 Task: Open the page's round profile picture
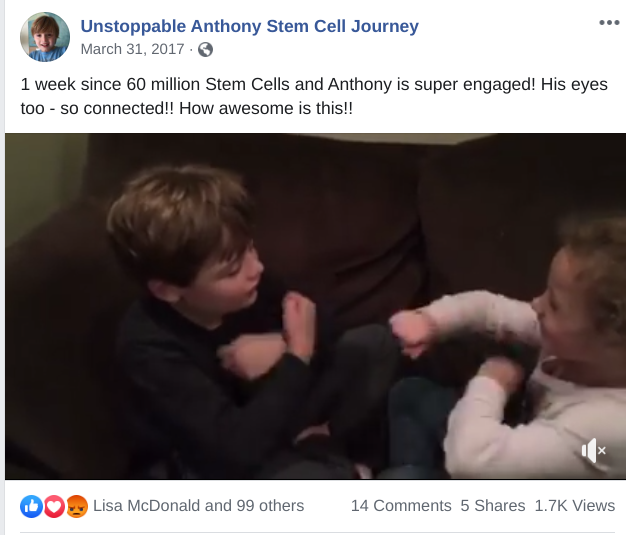tap(45, 37)
